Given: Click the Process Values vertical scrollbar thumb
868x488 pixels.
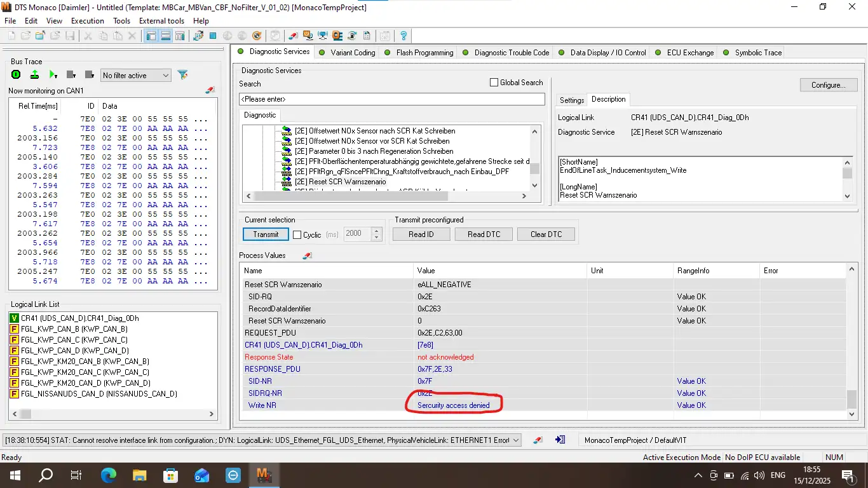Looking at the screenshot, I should coord(852,399).
